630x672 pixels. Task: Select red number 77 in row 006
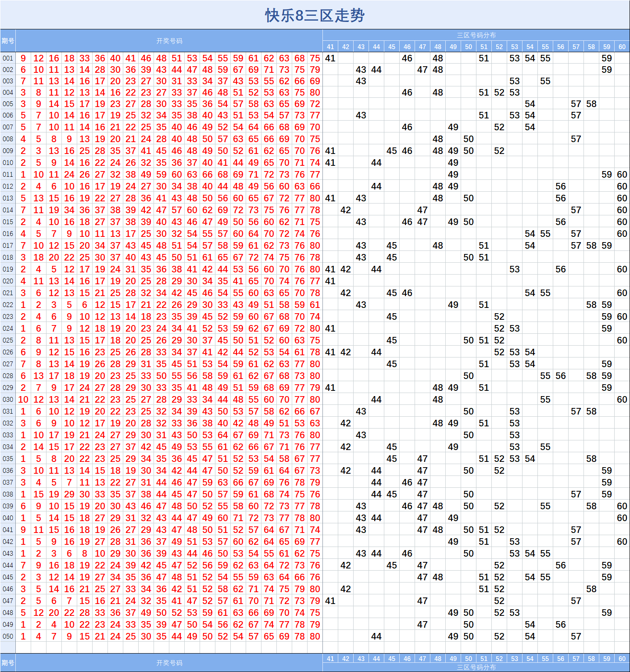point(315,115)
